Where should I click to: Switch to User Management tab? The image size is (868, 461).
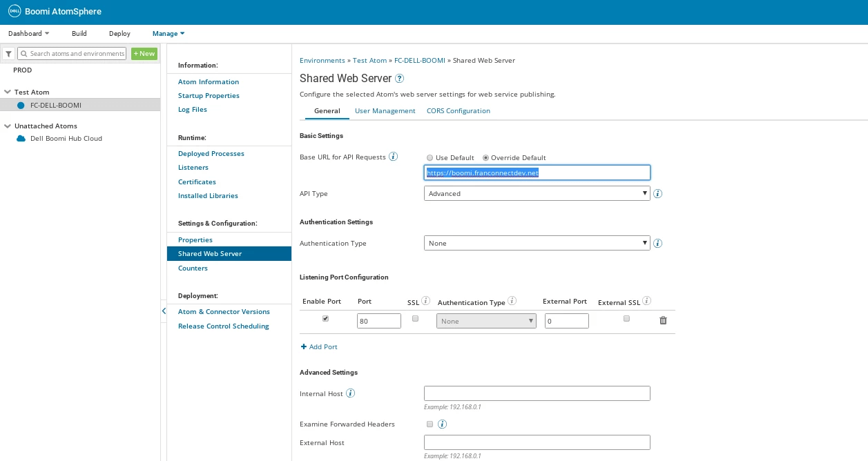coord(385,110)
